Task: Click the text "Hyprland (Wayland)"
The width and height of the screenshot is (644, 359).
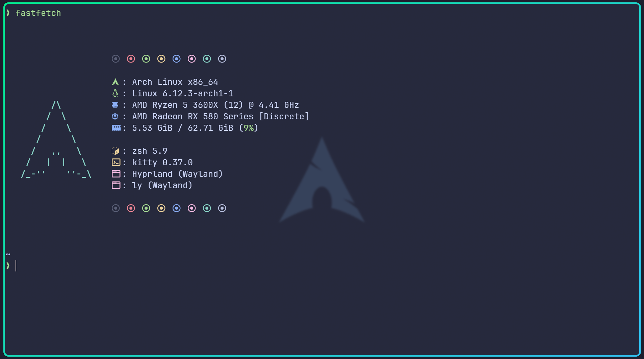Action: [177, 174]
